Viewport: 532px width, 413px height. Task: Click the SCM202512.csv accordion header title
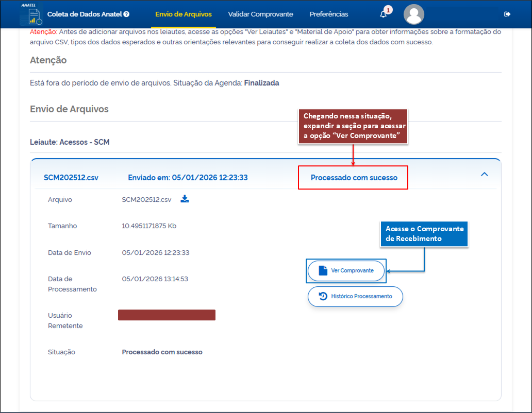(71, 178)
